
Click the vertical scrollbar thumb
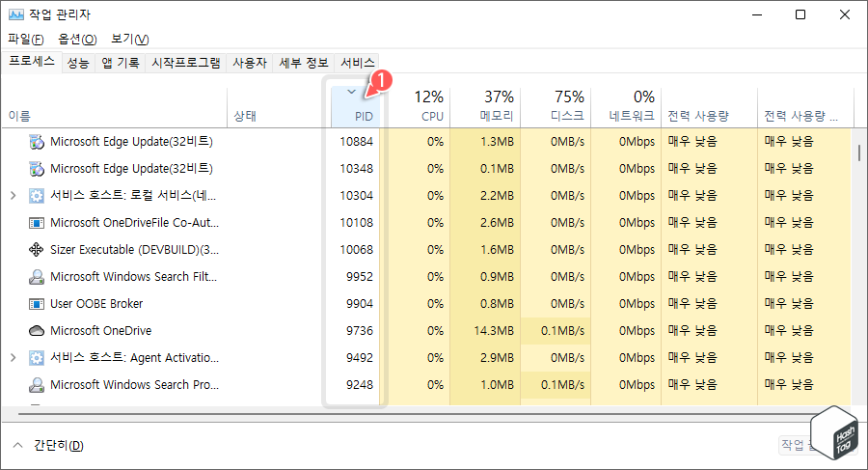858,152
